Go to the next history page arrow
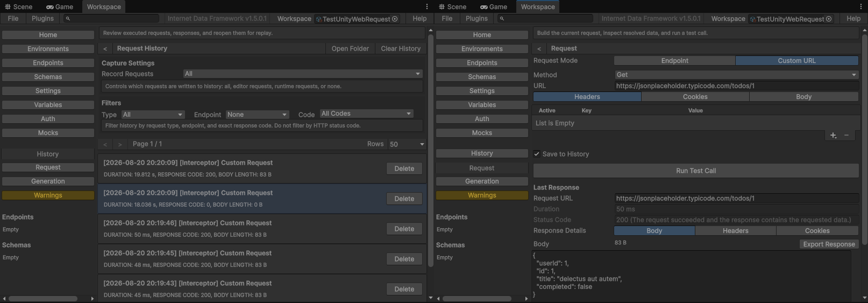 pos(120,144)
